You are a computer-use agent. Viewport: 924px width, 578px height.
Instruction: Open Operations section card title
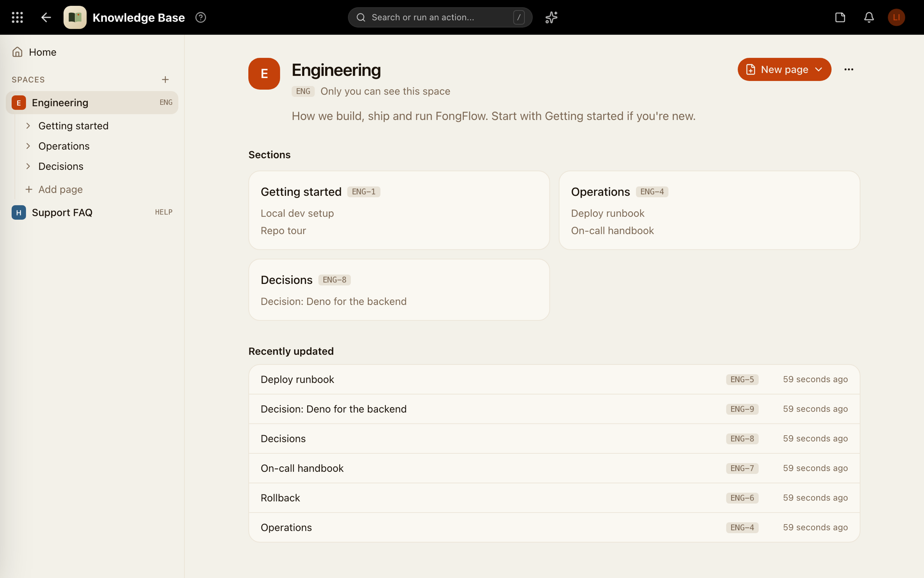600,192
